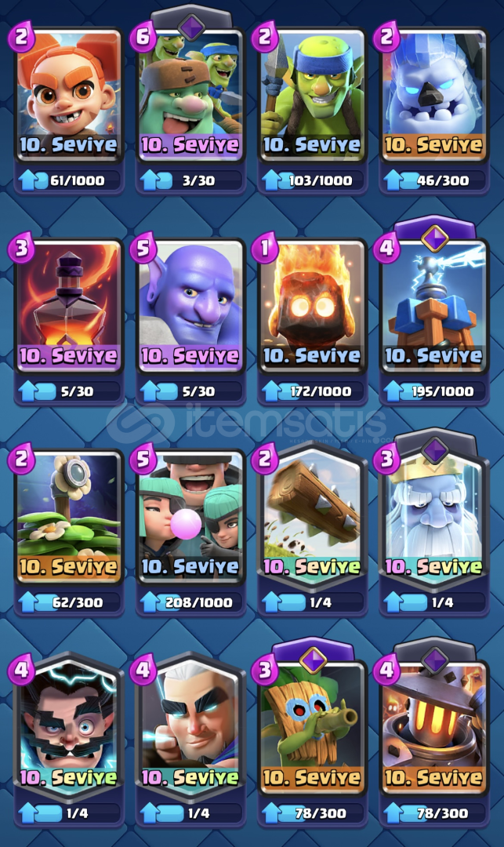The image size is (504, 847).
Task: Click evolution gem above Royal Ghost card
Action: coord(435,449)
